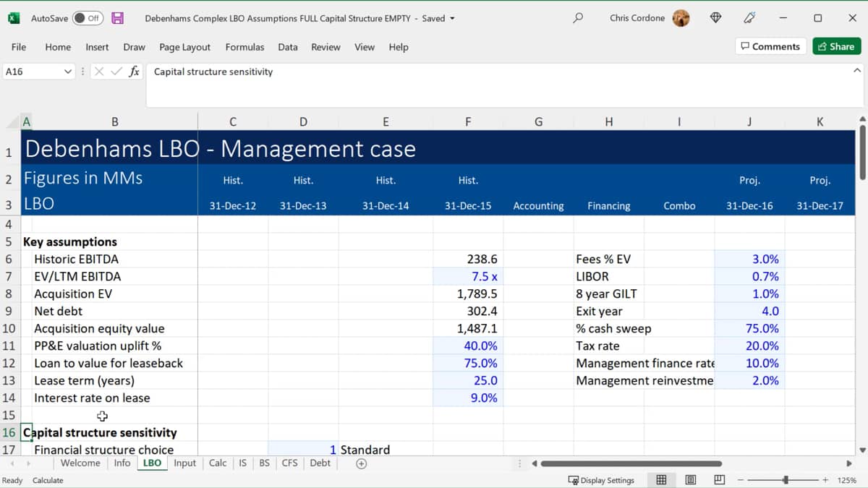Click the Insert Function fx icon
Image resolution: width=868 pixels, height=488 pixels.
[x=134, y=72]
